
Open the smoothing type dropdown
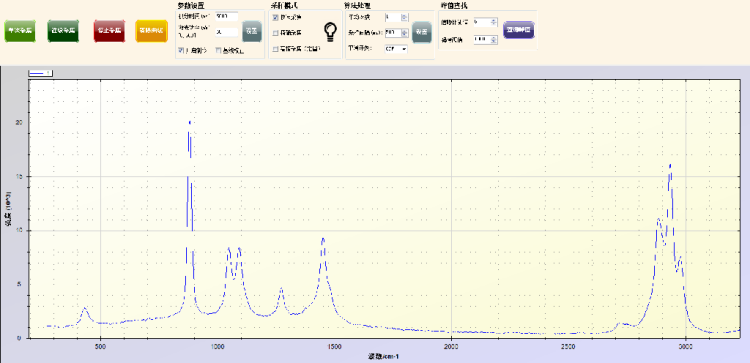pyautogui.click(x=396, y=49)
